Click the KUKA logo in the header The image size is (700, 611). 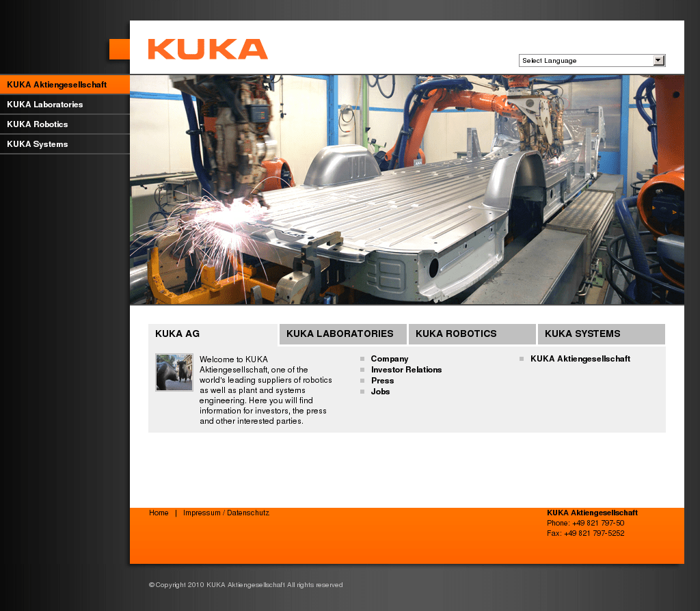208,49
